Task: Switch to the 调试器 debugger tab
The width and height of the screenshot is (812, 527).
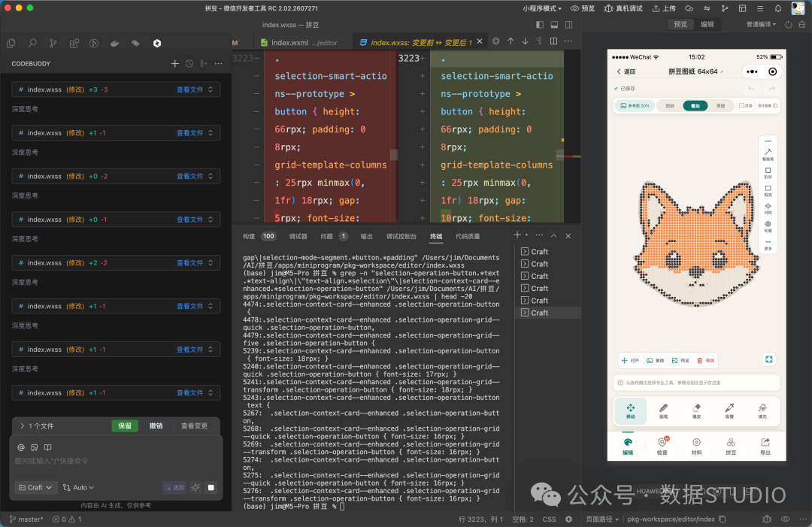Action: [x=298, y=236]
